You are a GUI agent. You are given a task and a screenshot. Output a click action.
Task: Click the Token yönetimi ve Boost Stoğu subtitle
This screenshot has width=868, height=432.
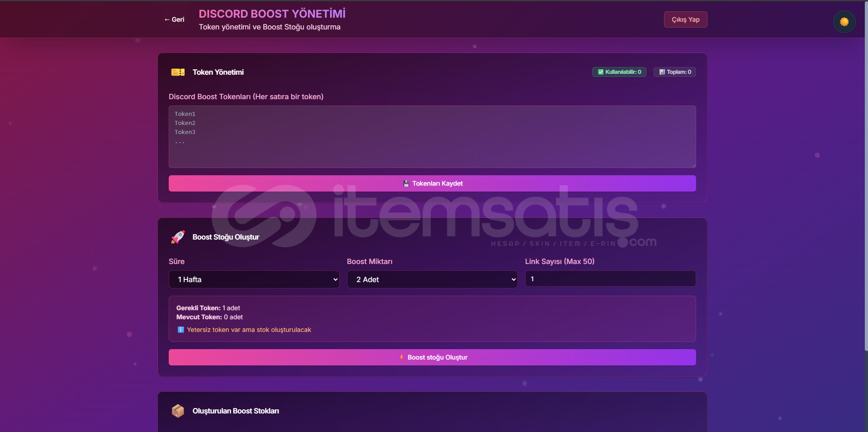[270, 27]
